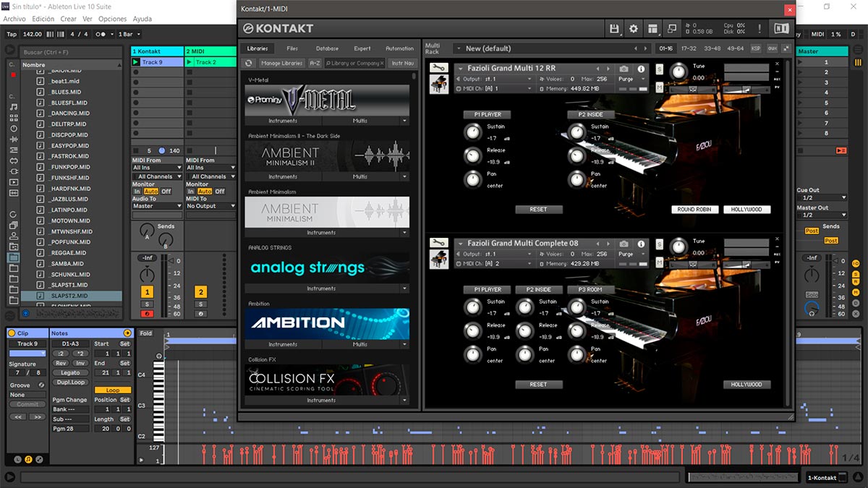The height and width of the screenshot is (488, 868).
Task: Click camera snapshot icon on Fazioli Grand Multi Complete 08
Action: [x=624, y=244]
